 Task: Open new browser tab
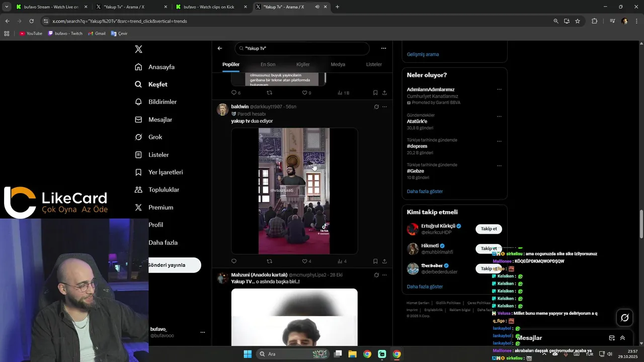[x=337, y=7]
